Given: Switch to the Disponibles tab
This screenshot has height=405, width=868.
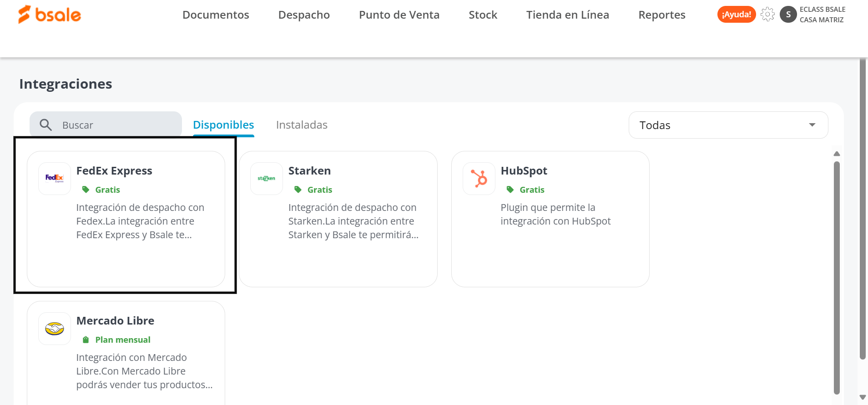Looking at the screenshot, I should 223,125.
